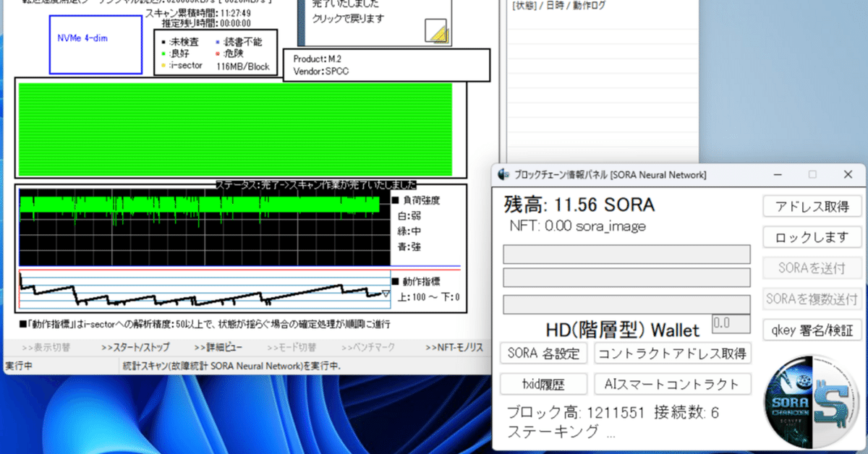Lock the wallet with ロックします
868x454 pixels.
(812, 237)
